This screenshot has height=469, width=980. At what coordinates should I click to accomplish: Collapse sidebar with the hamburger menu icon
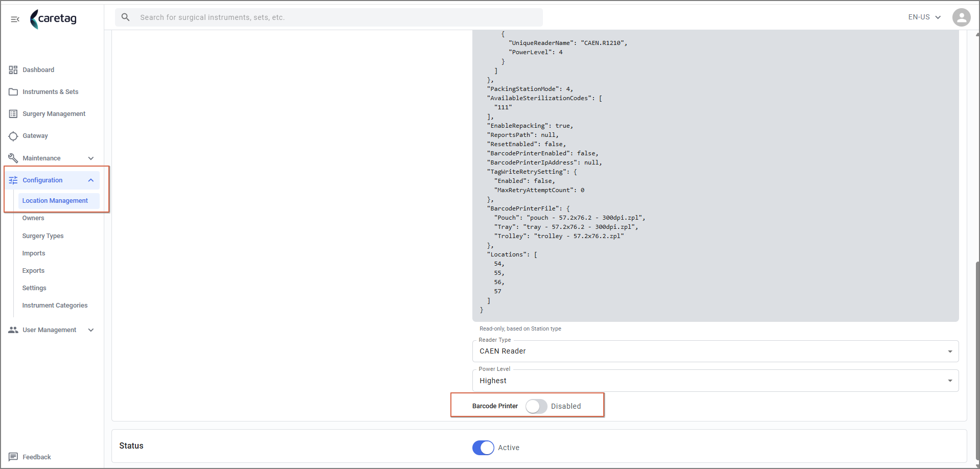click(x=15, y=19)
